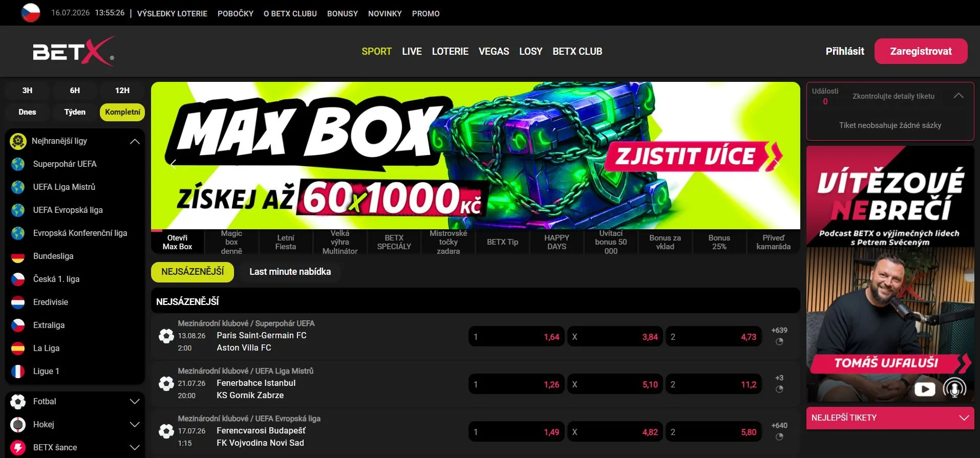Click globe icon beside UEFA Evropská liga
This screenshot has height=458, width=980.
coord(18,210)
